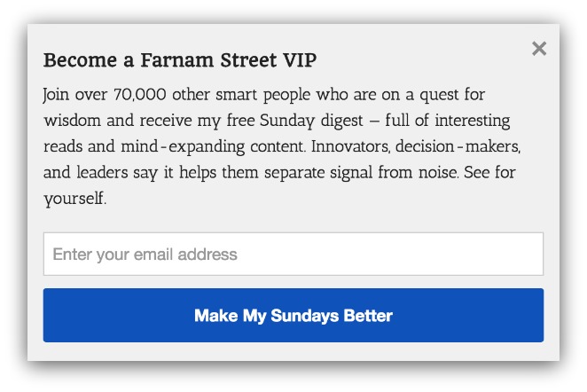Click the word Join at paragraph start
Screen dimensions: 587x392
[56, 94]
